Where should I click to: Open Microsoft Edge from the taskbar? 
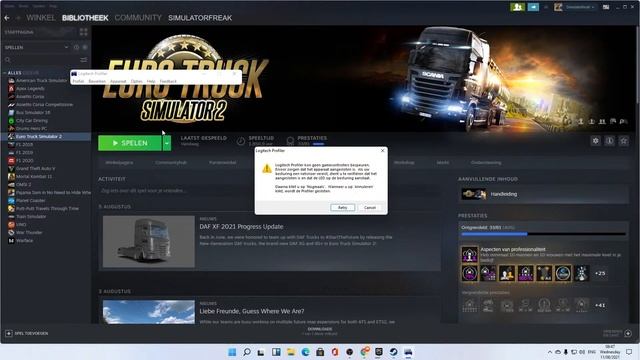(305, 352)
